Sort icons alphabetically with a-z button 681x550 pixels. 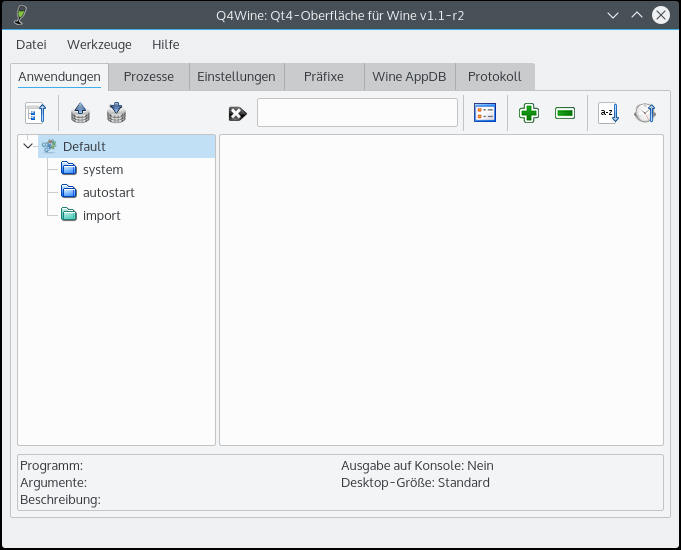click(608, 113)
